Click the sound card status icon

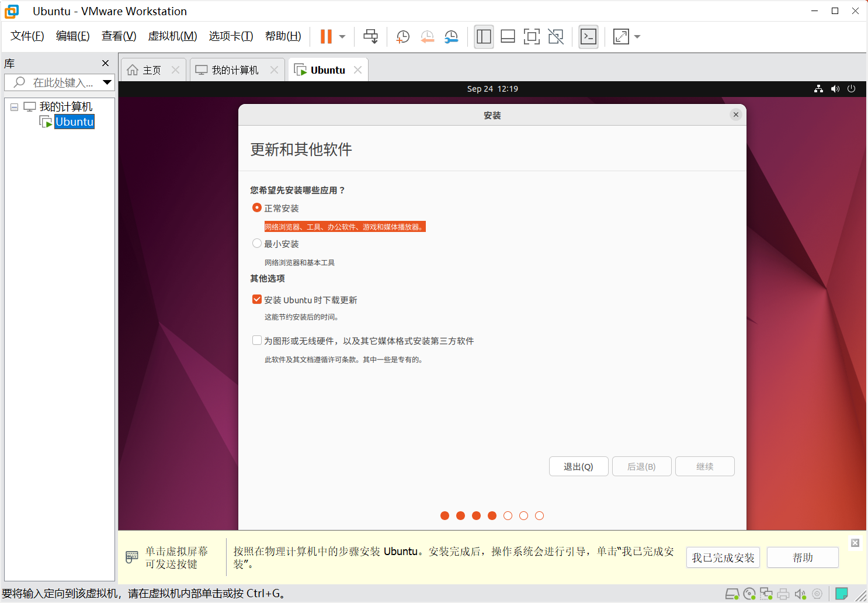800,594
